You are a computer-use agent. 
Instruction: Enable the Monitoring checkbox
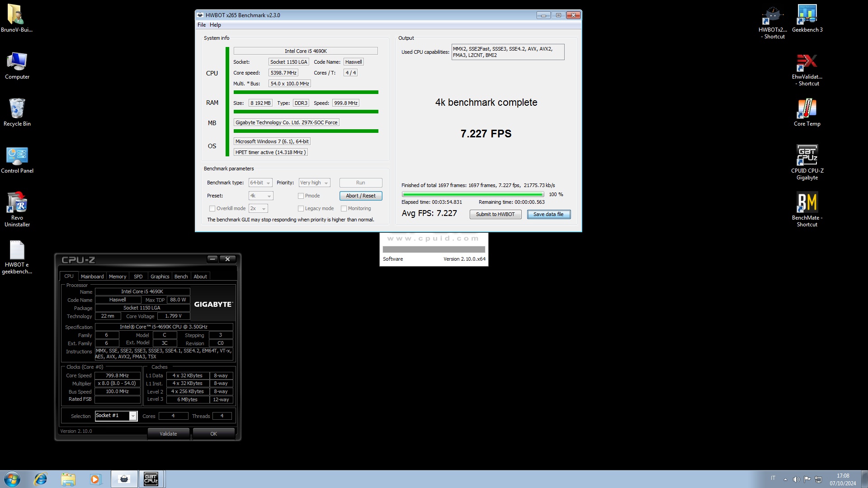344,208
